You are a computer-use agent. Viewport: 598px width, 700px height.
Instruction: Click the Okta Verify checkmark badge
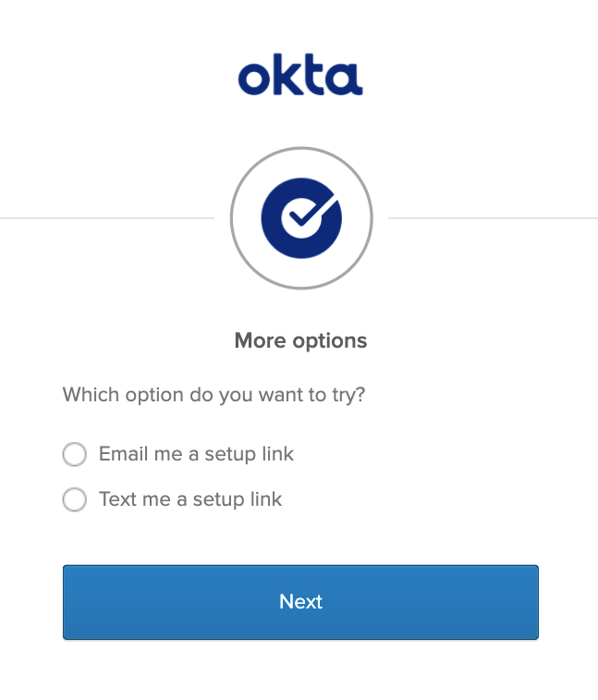point(301,218)
